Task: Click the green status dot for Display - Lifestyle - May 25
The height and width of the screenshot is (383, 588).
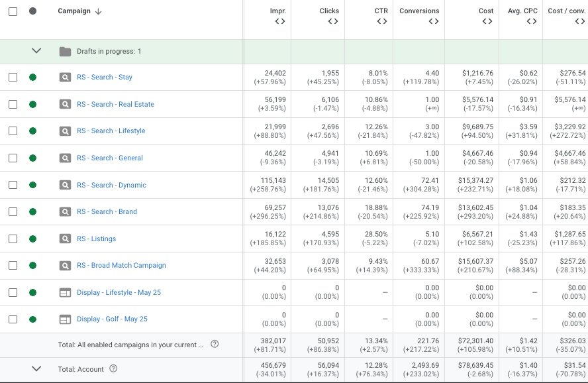Action: [x=32, y=293]
